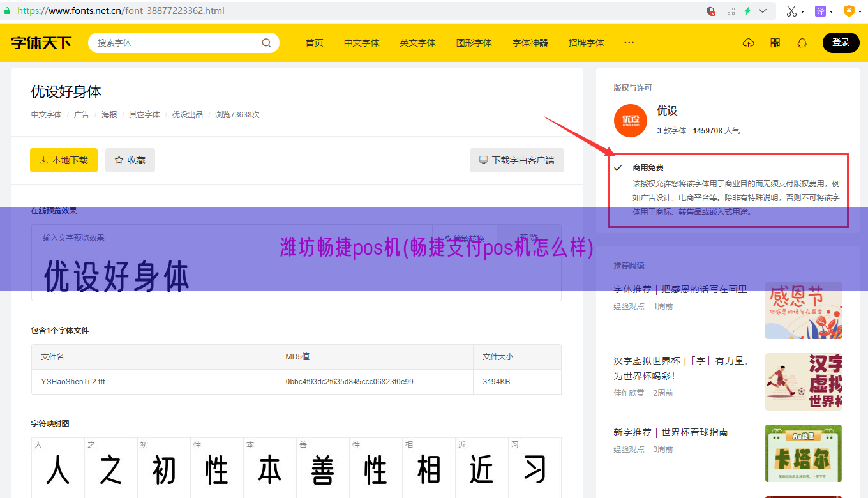
Task: Open the scissors tool dropdown arrow
Action: 803,11
